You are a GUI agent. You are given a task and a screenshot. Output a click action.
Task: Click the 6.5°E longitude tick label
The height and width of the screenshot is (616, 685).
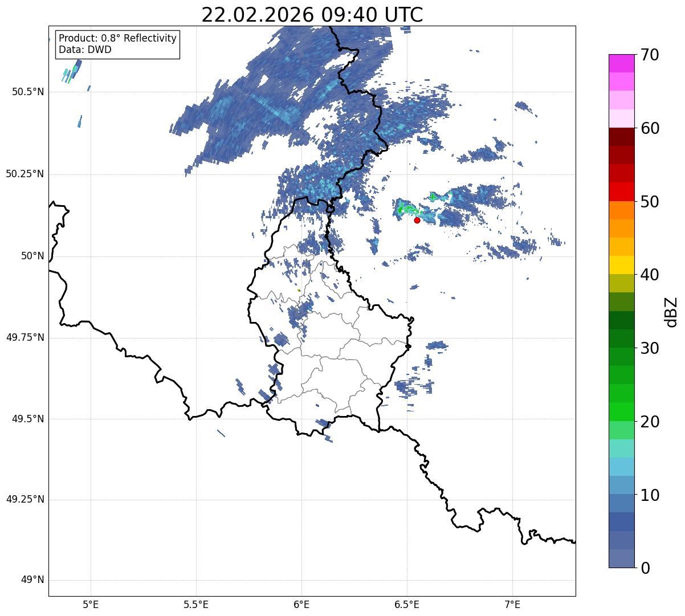[407, 605]
